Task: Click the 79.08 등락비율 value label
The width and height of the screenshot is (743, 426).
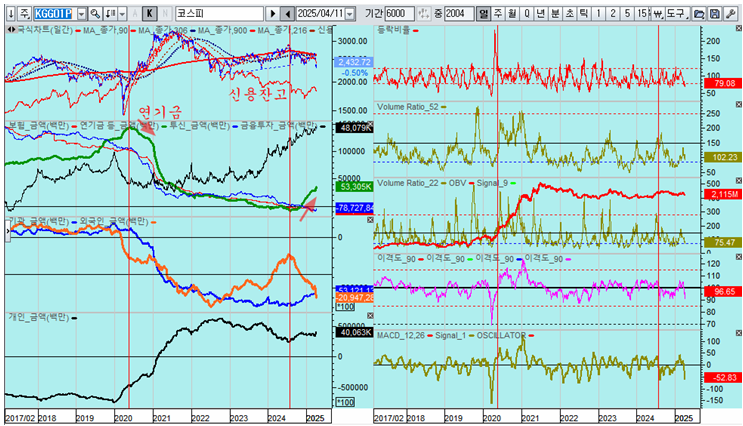Action: click(723, 83)
